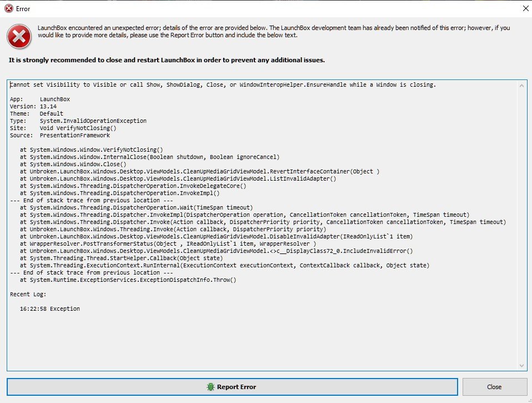Click the Close button at bottom
532x403 pixels.
(x=494, y=387)
